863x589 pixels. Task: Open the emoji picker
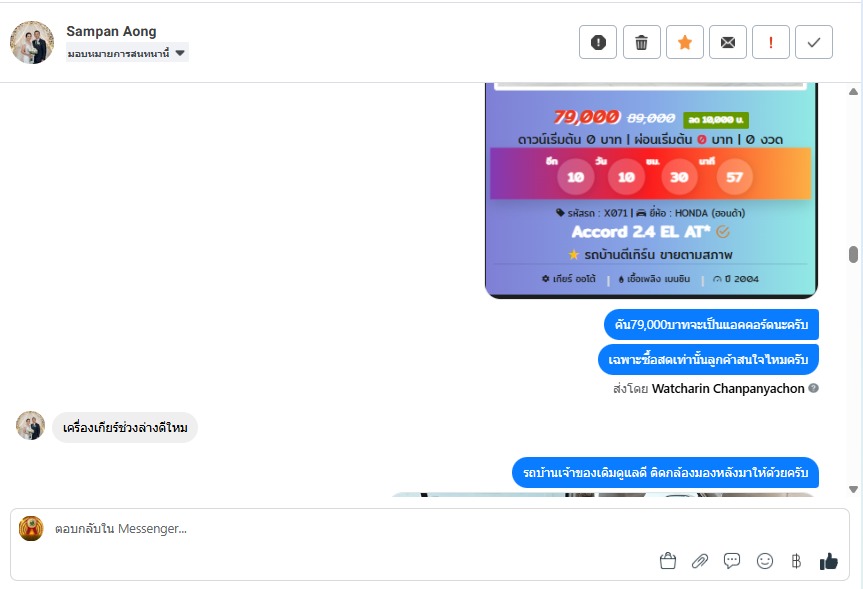tap(764, 561)
